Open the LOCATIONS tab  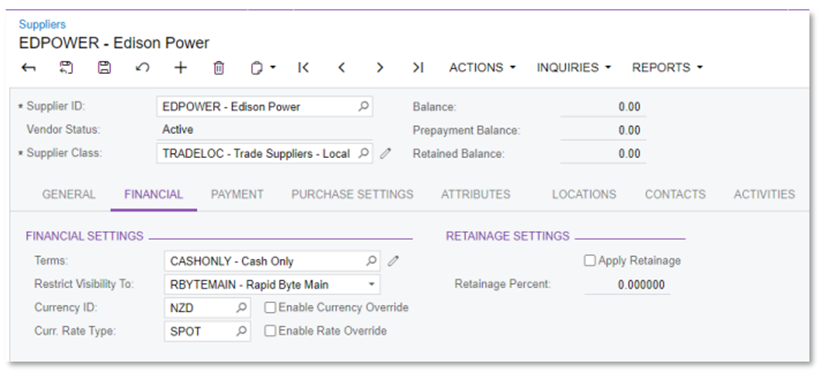point(584,194)
